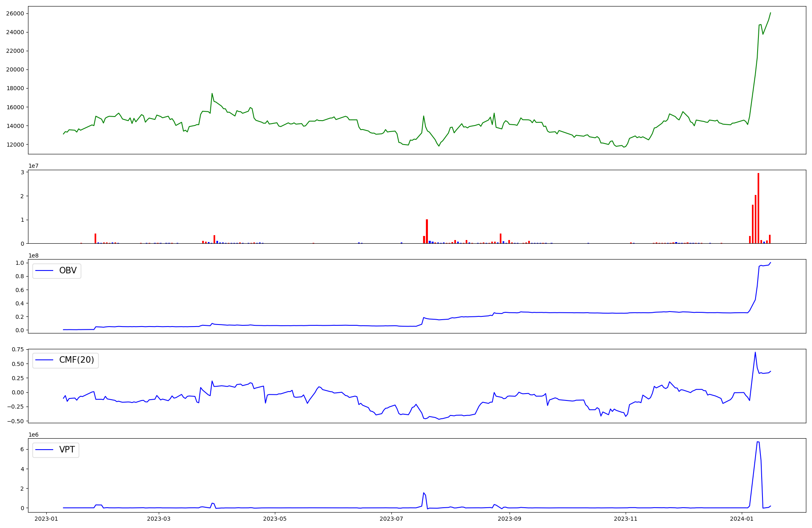The image size is (812, 528).
Task: Click the 12000 price axis label
Action: pos(15,145)
